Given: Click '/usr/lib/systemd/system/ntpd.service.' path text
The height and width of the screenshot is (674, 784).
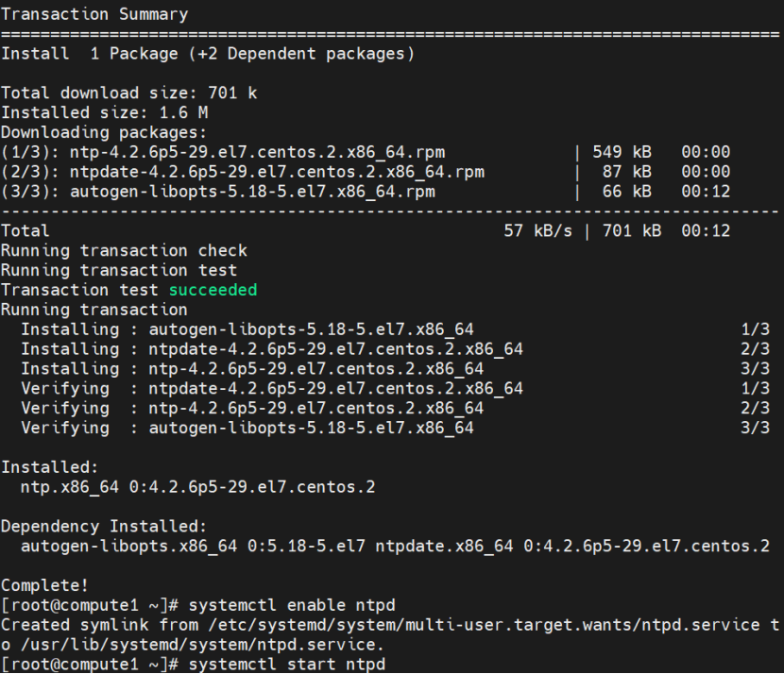Looking at the screenshot, I should point(202,645).
